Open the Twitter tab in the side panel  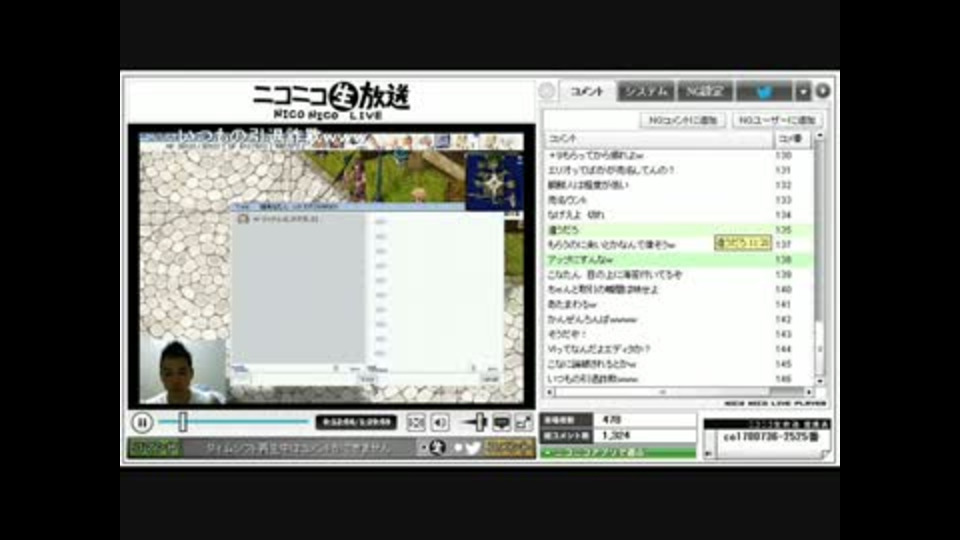click(x=764, y=91)
